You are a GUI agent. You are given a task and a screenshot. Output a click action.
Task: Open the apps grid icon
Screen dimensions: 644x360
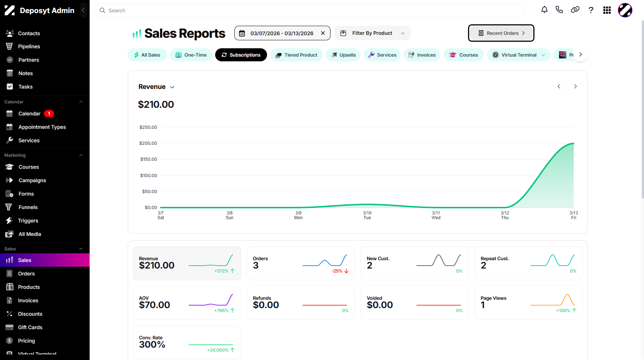click(x=607, y=10)
